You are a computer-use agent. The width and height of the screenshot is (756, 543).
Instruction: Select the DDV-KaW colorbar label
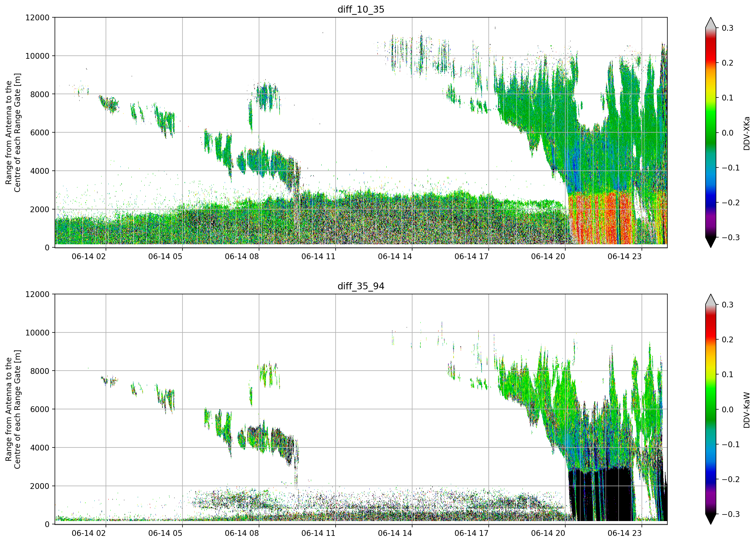tap(746, 410)
